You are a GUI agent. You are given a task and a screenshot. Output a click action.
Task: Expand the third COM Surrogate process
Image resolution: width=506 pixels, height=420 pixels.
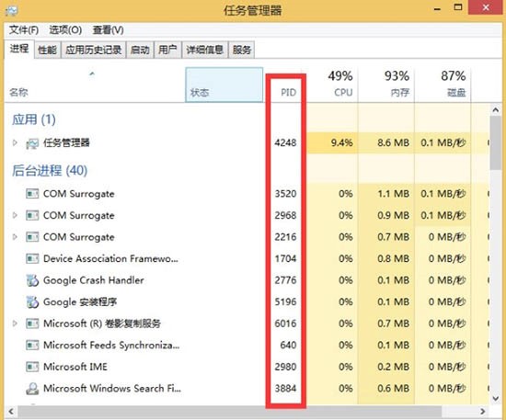click(15, 237)
